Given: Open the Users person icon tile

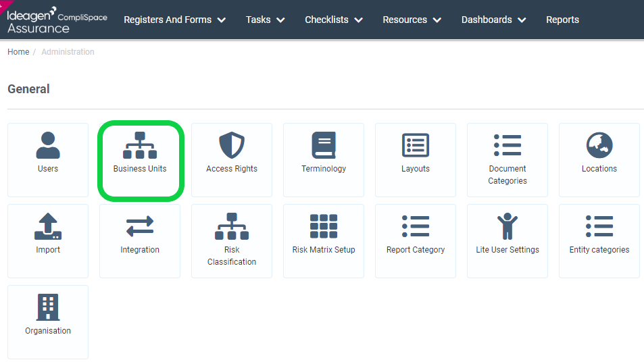Looking at the screenshot, I should (x=48, y=145).
